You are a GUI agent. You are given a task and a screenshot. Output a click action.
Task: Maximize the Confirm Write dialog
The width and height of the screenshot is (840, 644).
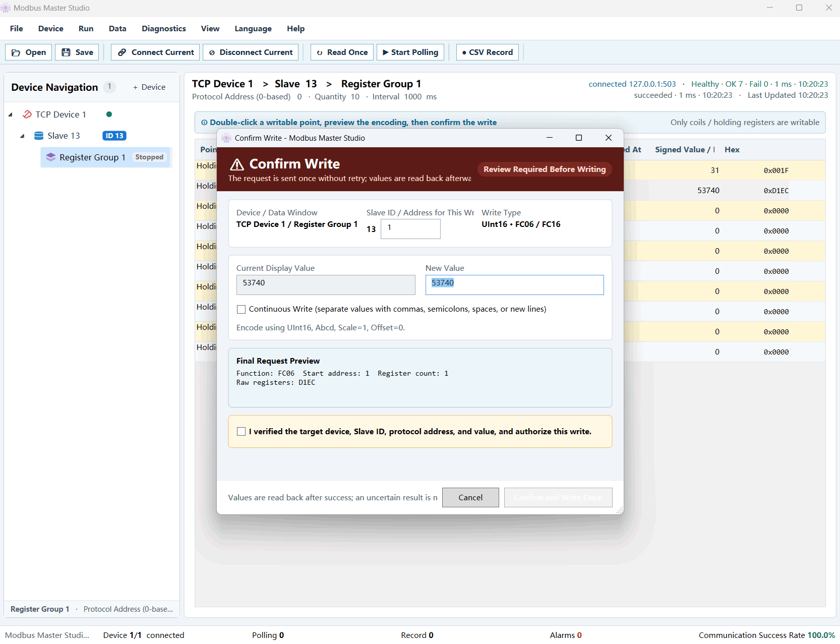tap(579, 138)
